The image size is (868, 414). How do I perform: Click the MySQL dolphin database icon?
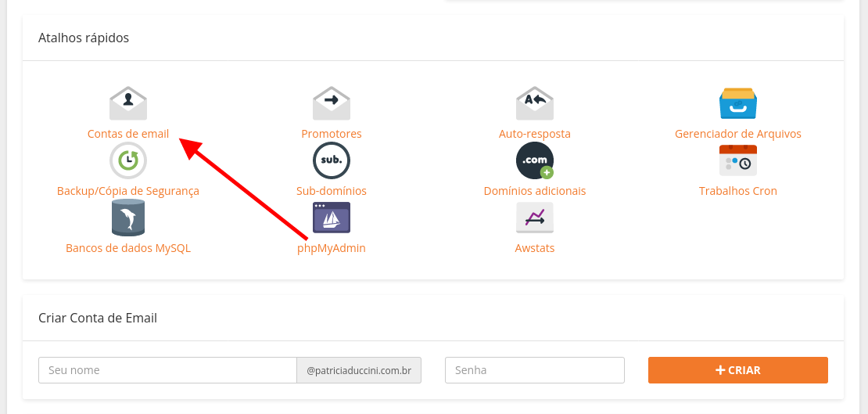coord(128,218)
